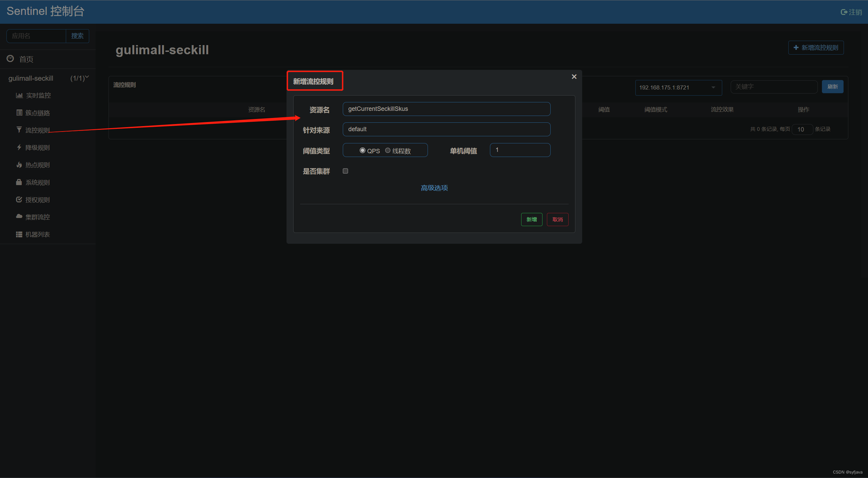Screen dimensions: 868x478
Task: Select the QPS threshold type radio
Action: click(x=362, y=150)
